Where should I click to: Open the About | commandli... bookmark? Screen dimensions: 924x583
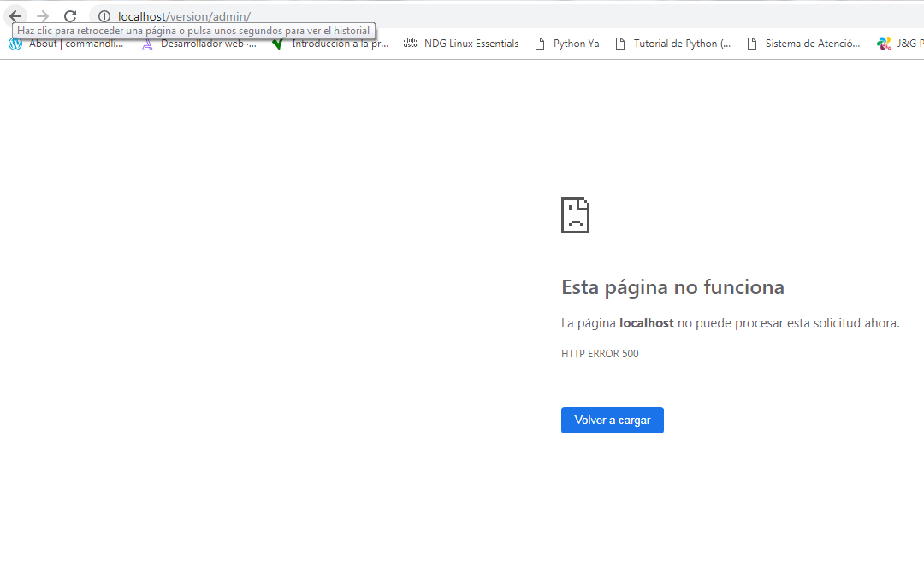67,44
